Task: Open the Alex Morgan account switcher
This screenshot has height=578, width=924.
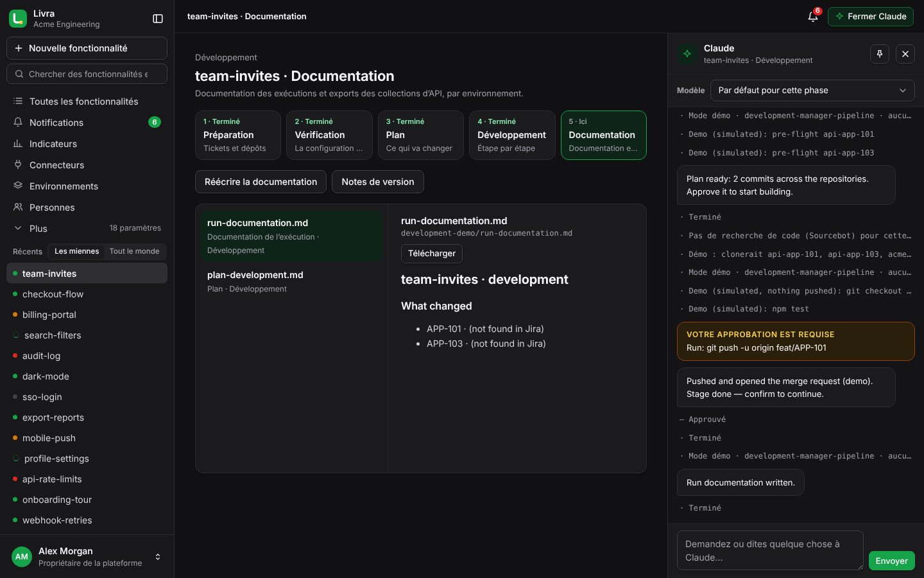Action: pyautogui.click(x=87, y=557)
